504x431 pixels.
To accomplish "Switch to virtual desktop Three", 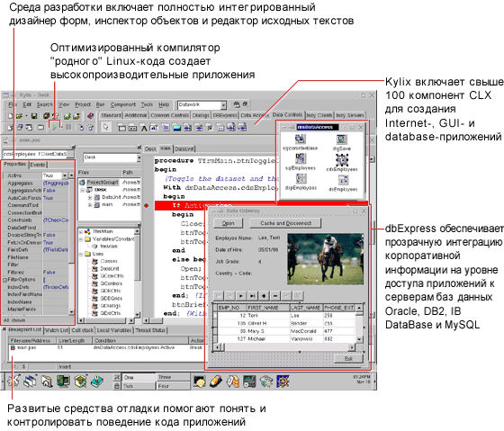I will pos(173,377).
